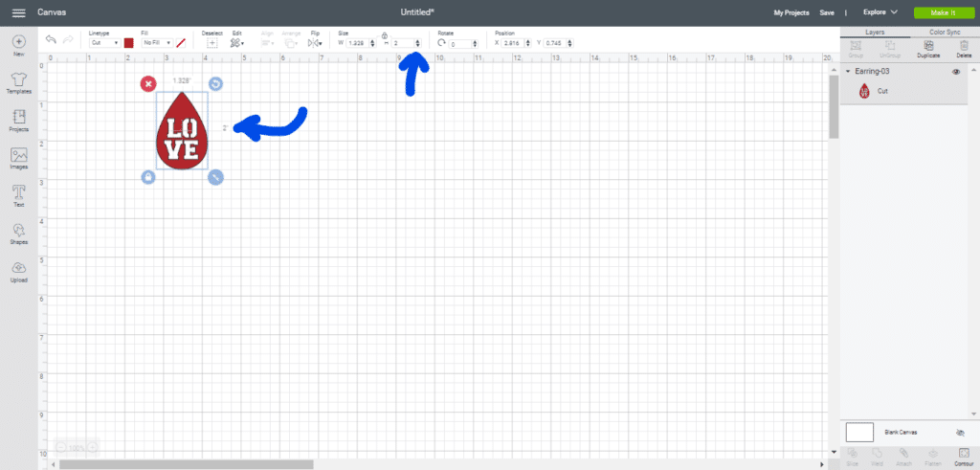Open the main hamburger menu
Viewport: 980px width, 470px height.
pos(18,12)
